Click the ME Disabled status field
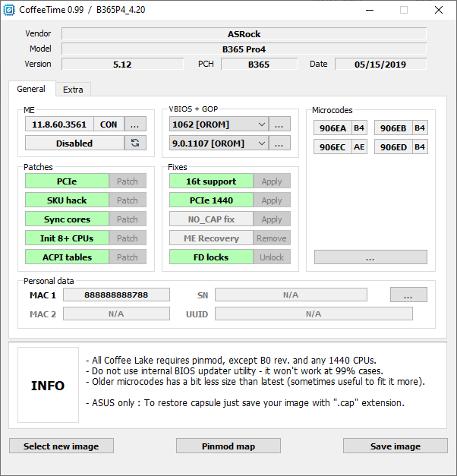Image resolution: width=457 pixels, height=476 pixels. click(74, 143)
